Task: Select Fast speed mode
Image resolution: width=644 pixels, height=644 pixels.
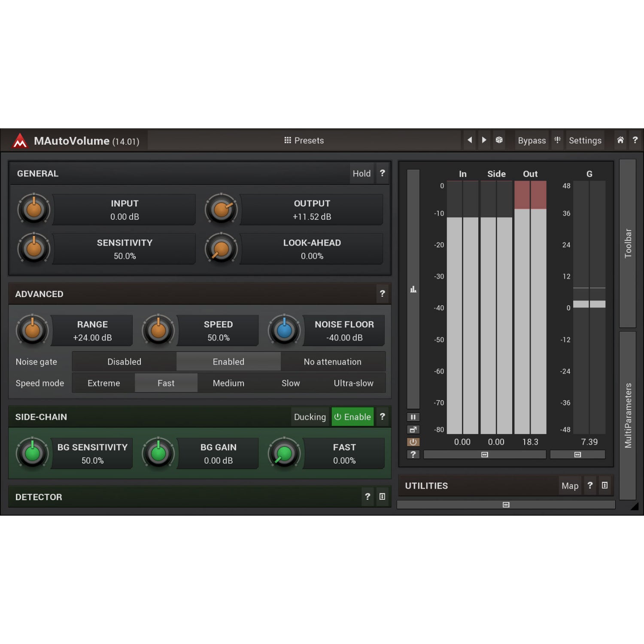Action: point(166,383)
